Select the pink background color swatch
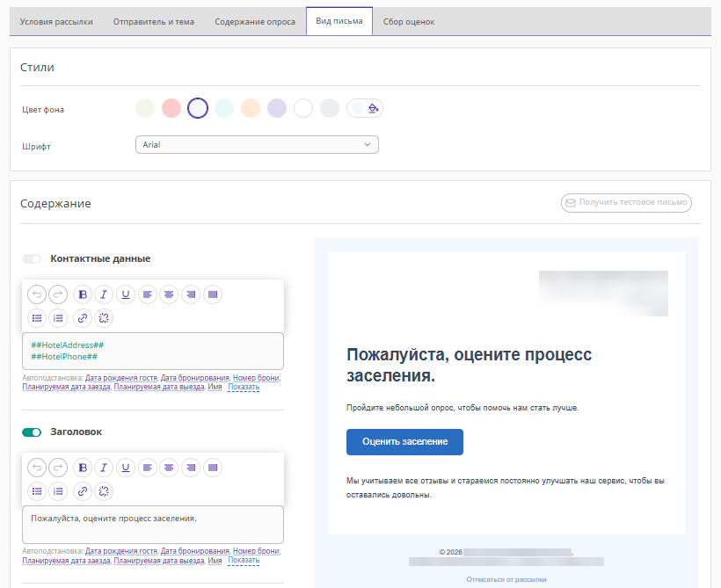The image size is (721, 588). [x=171, y=108]
